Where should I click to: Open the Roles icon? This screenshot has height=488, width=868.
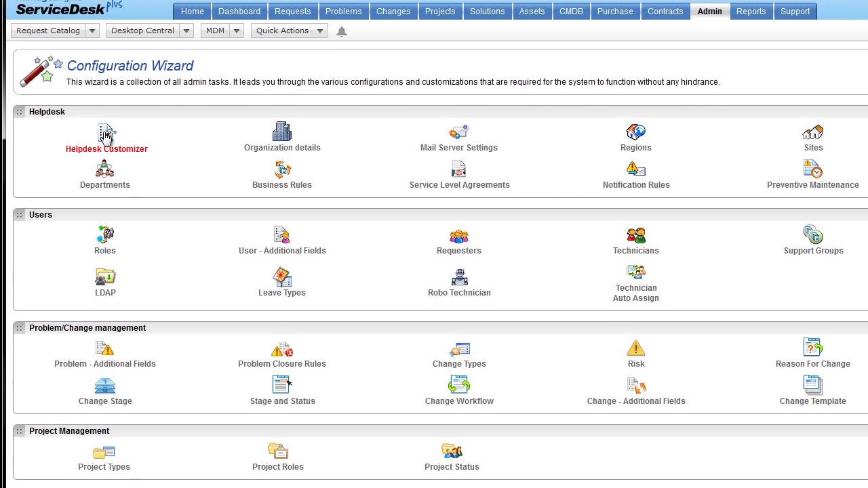[105, 235]
